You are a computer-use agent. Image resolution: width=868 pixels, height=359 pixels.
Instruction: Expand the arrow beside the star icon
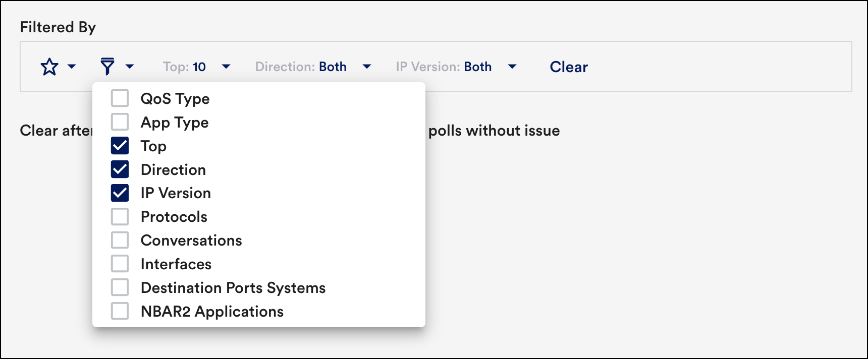pos(72,67)
